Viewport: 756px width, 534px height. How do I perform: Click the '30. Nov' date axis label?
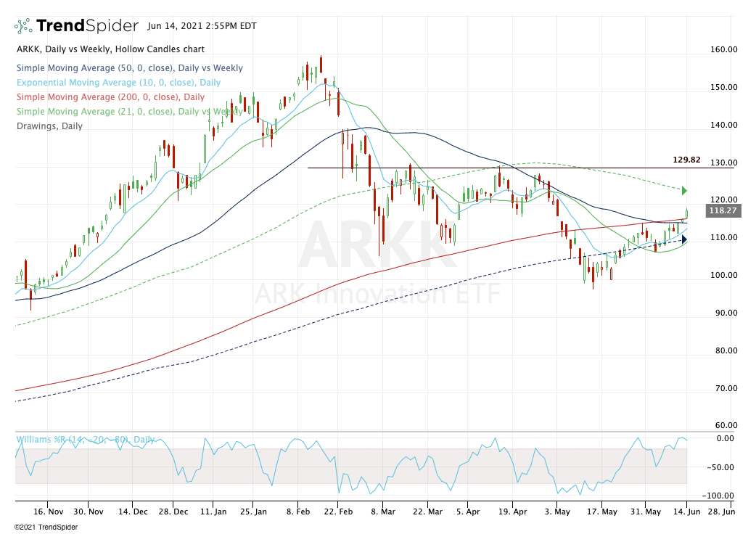[89, 512]
